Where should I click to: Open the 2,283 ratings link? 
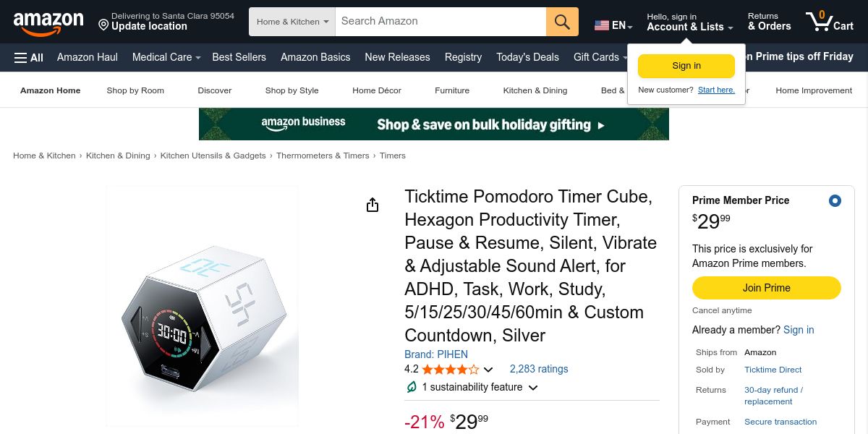pyautogui.click(x=538, y=369)
